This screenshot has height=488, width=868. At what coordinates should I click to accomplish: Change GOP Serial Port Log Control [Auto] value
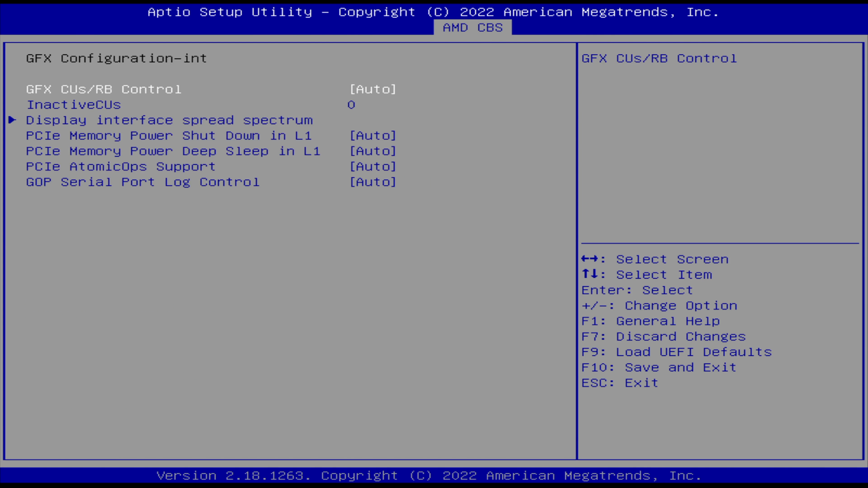click(x=373, y=182)
